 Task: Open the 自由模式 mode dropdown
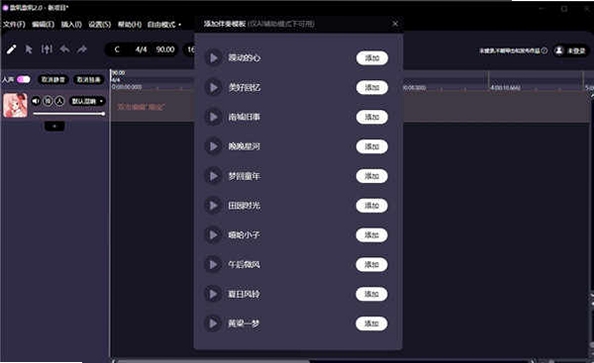pyautogui.click(x=164, y=25)
